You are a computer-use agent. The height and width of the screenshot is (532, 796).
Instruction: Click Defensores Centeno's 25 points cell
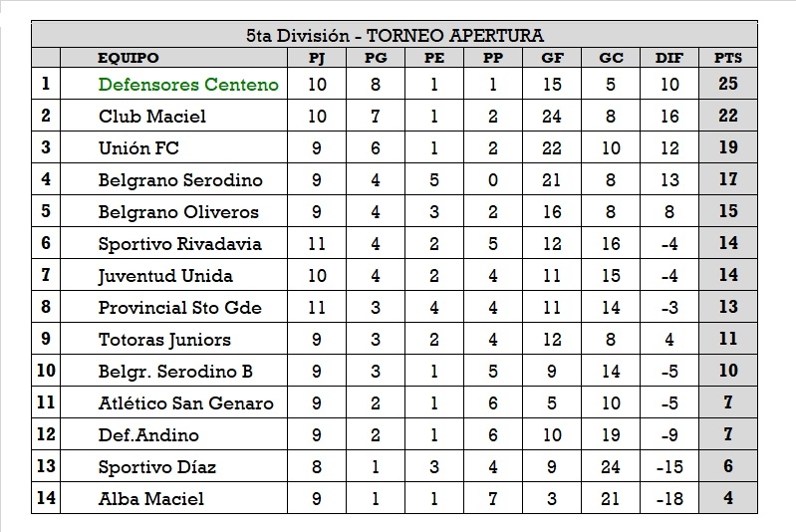728,84
